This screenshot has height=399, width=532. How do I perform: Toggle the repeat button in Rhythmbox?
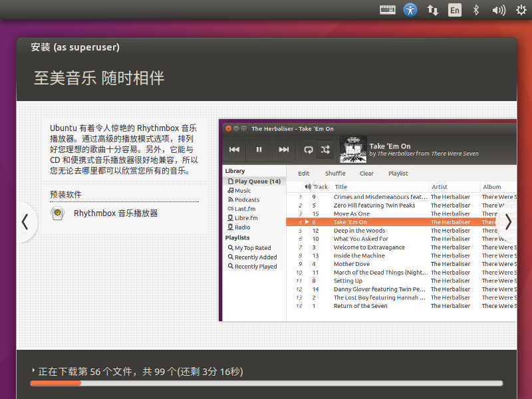(x=309, y=150)
